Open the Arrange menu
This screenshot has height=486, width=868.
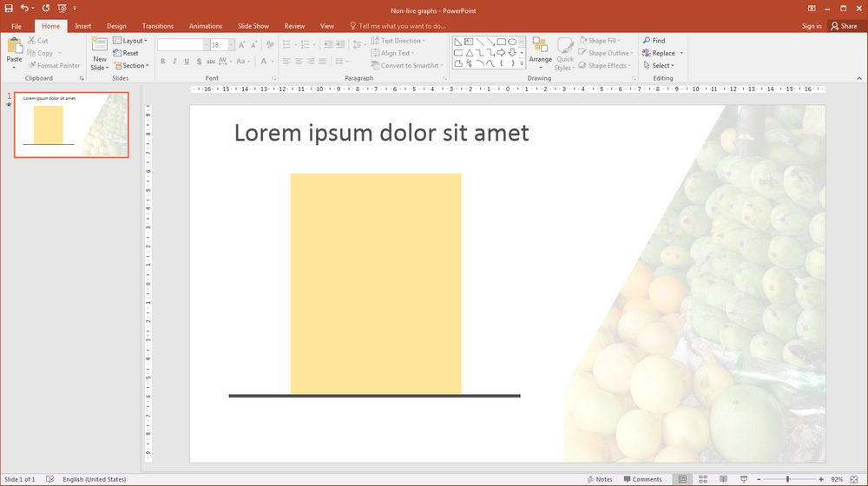point(540,54)
